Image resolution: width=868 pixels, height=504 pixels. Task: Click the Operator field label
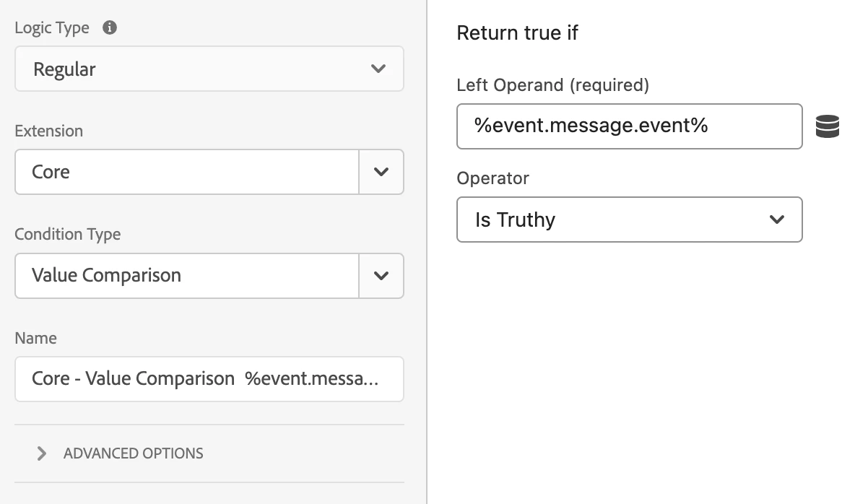coord(493,178)
